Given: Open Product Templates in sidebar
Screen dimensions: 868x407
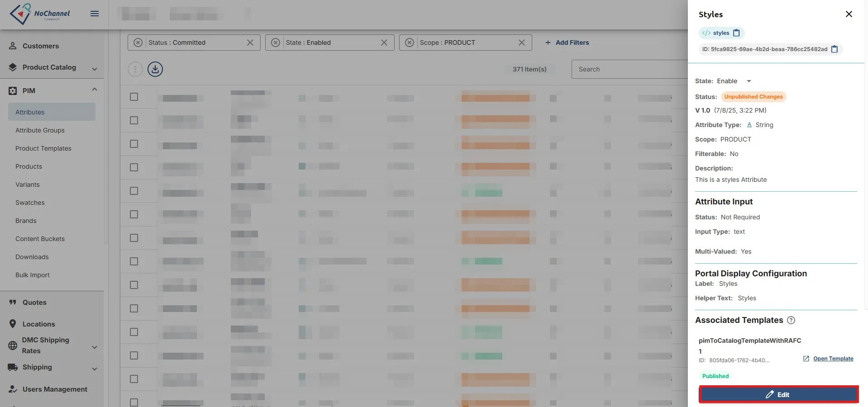Looking at the screenshot, I should point(43,148).
